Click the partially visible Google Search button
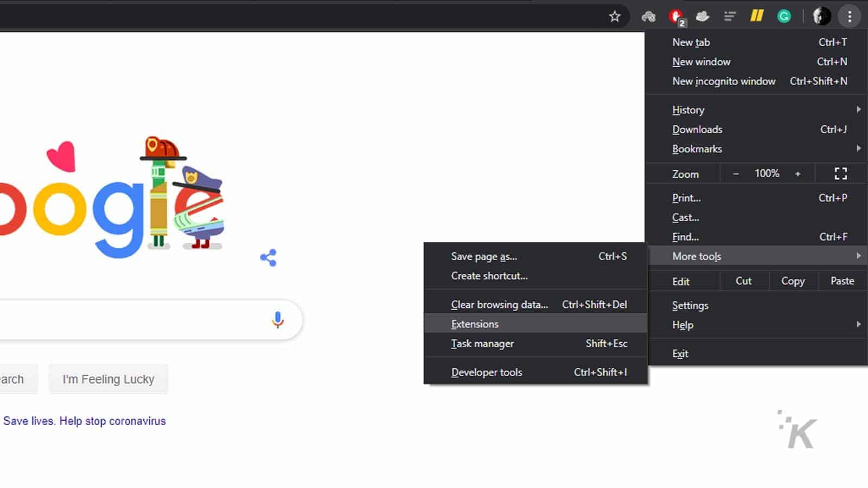Image resolution: width=868 pixels, height=488 pixels. 18,379
